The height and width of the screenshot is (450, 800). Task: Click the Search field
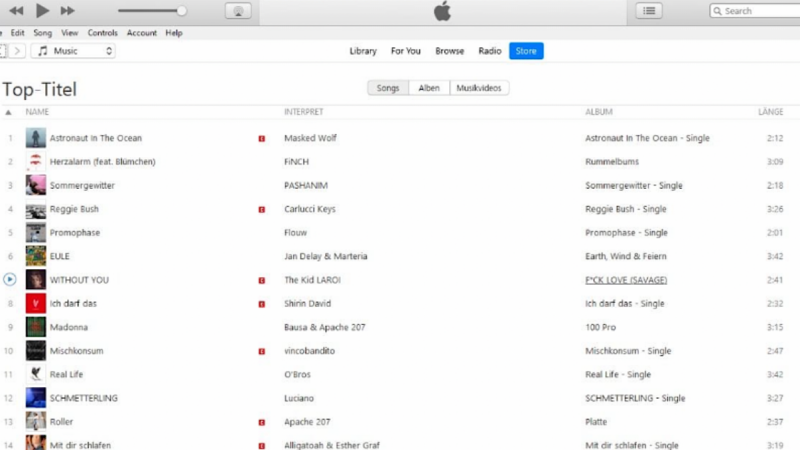coord(755,11)
